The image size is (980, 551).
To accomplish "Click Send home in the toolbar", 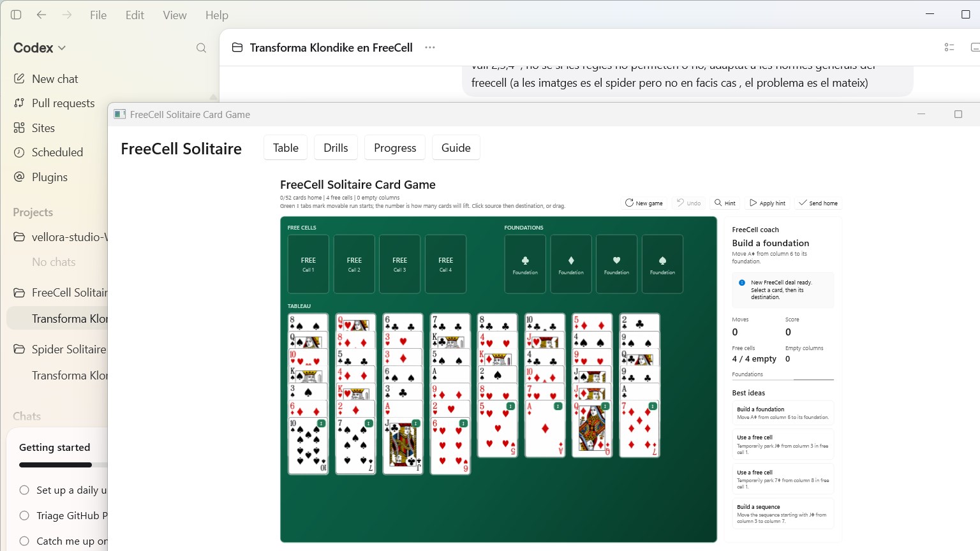I will pos(818,203).
